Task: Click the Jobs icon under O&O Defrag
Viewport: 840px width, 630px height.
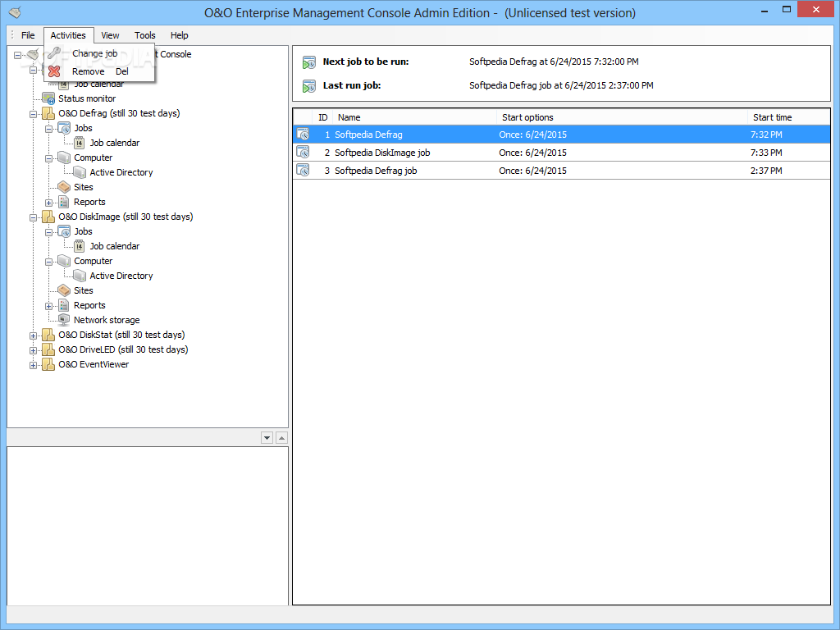Action: click(x=64, y=128)
